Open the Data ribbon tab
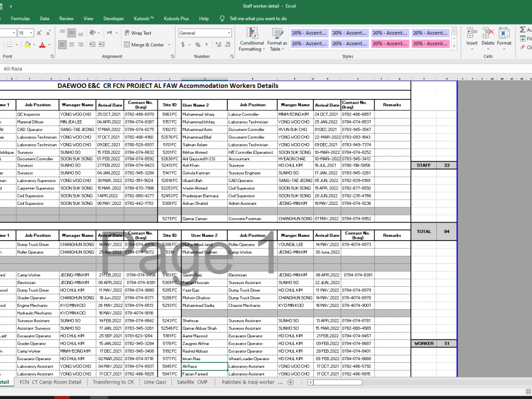The height and width of the screenshot is (399, 532). 45,19
